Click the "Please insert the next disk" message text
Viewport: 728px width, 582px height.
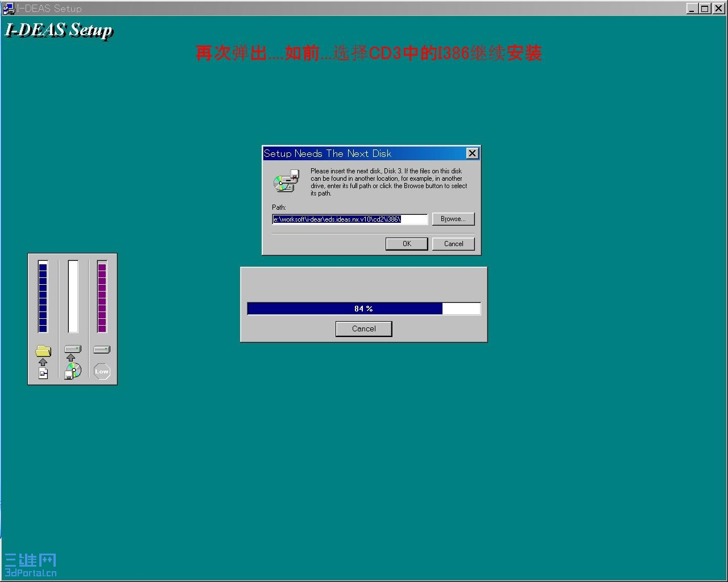389,182
